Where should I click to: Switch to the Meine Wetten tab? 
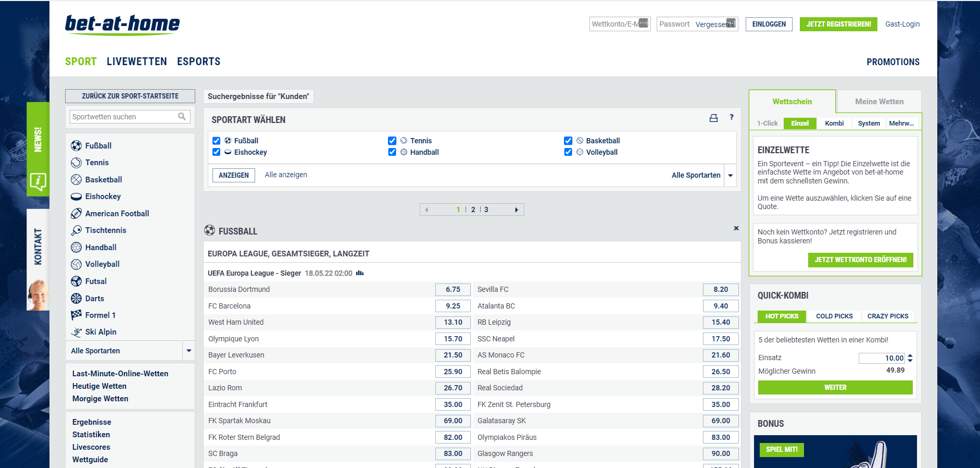880,102
